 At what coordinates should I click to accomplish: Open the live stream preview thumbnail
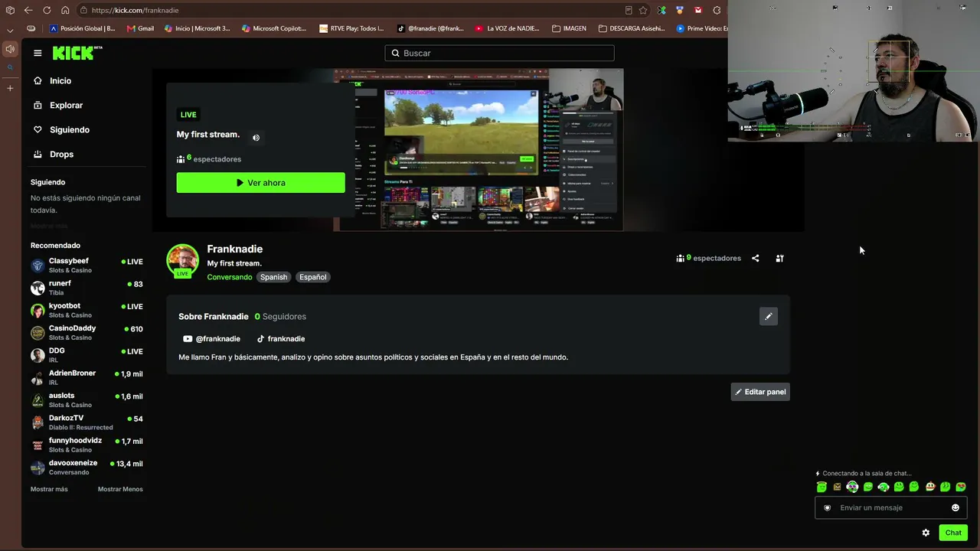tap(479, 149)
